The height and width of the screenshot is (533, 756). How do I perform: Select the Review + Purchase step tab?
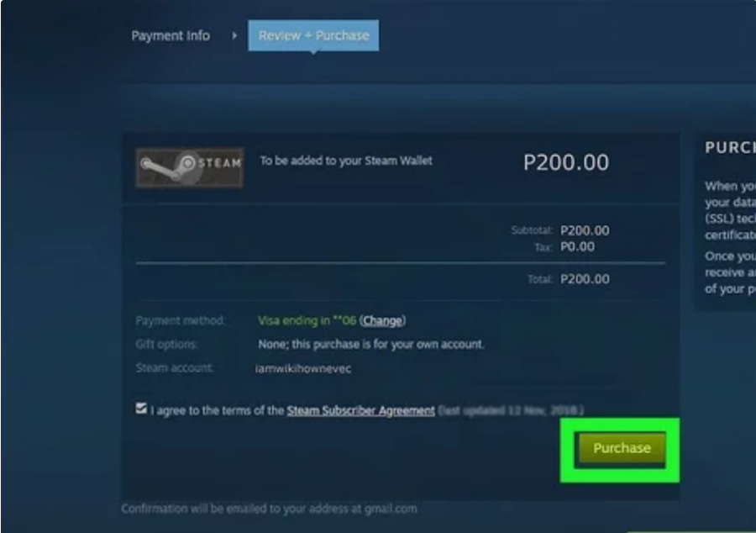[313, 35]
